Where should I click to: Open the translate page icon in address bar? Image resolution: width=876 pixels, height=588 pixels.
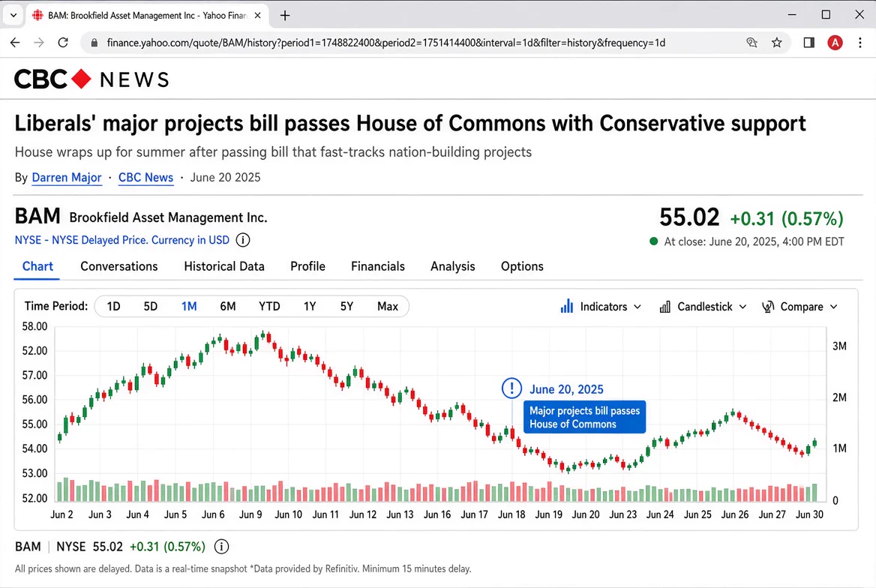point(752,43)
